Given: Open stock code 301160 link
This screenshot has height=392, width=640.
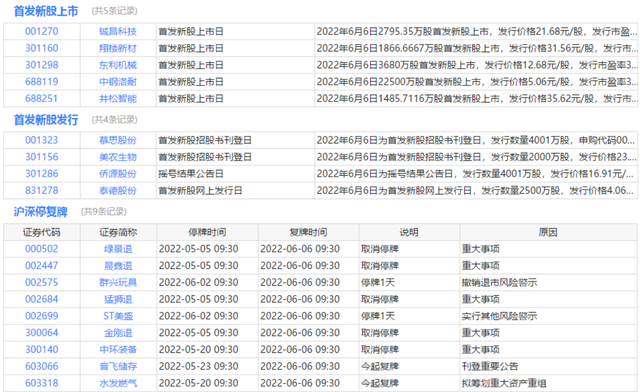Looking at the screenshot, I should [x=42, y=48].
